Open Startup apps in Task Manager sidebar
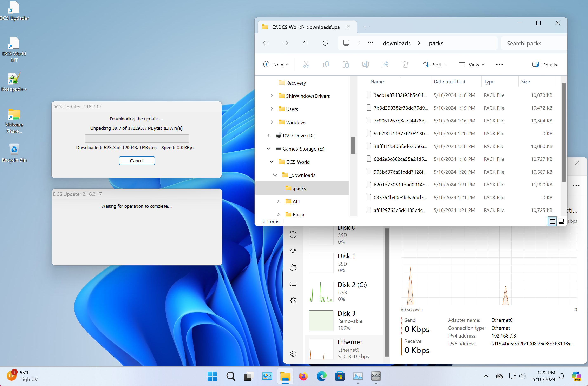Screen dimensions: 588x386 tap(293, 251)
